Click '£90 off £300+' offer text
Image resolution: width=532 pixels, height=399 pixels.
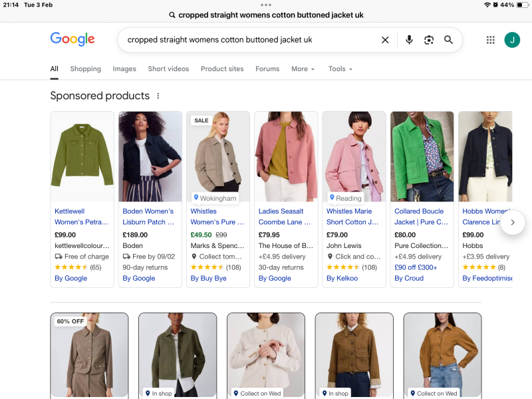pos(416,267)
